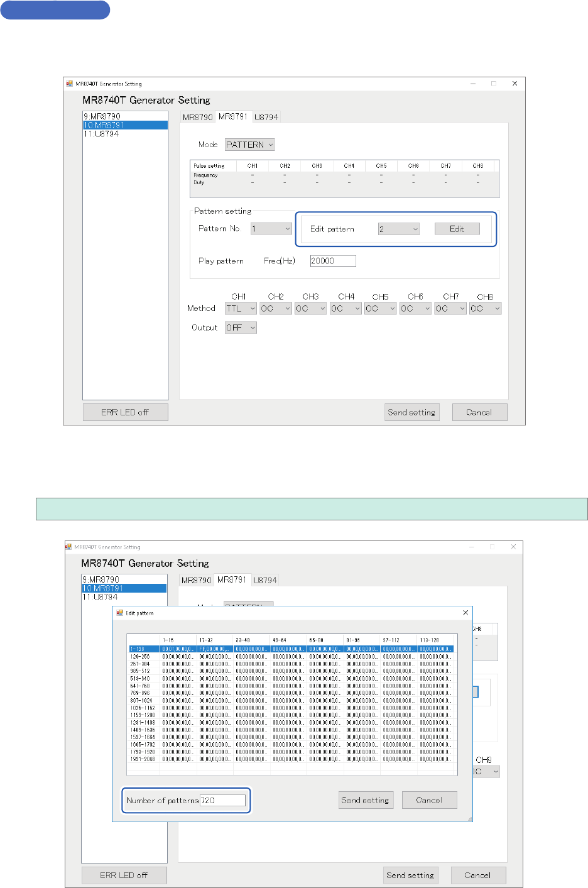Select the 1-128 row header in the pattern table

144,649
